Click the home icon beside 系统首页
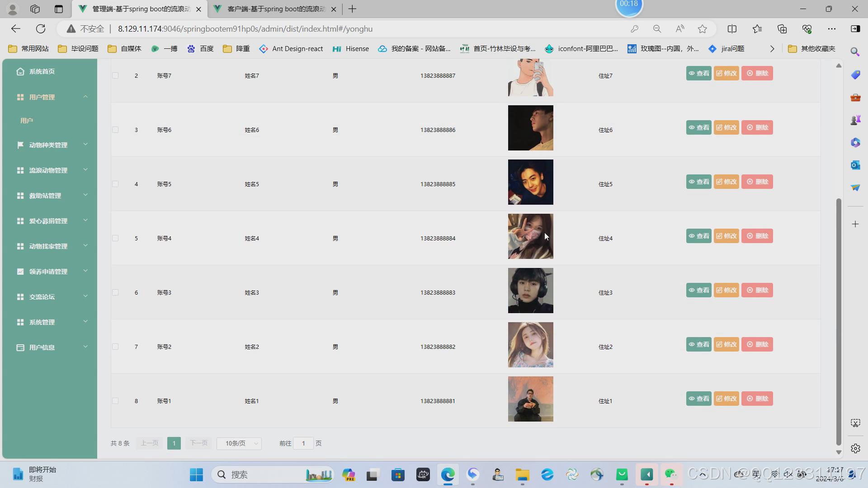 tap(20, 71)
